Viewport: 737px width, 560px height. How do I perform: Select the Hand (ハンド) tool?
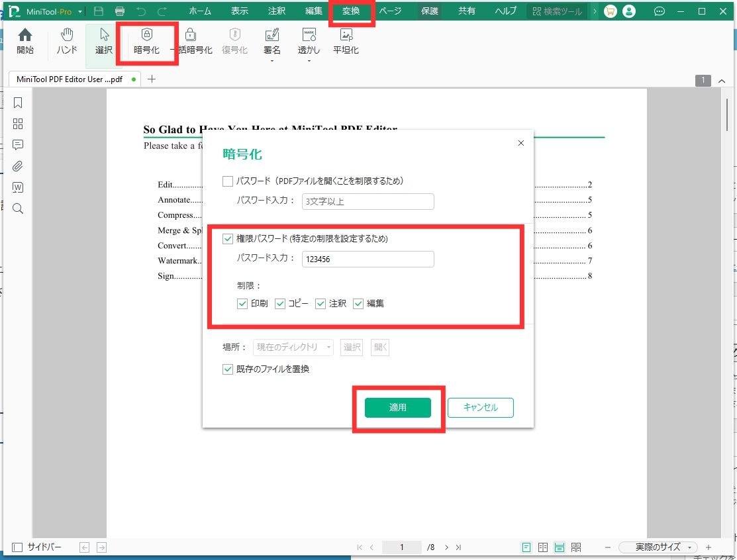(x=67, y=41)
